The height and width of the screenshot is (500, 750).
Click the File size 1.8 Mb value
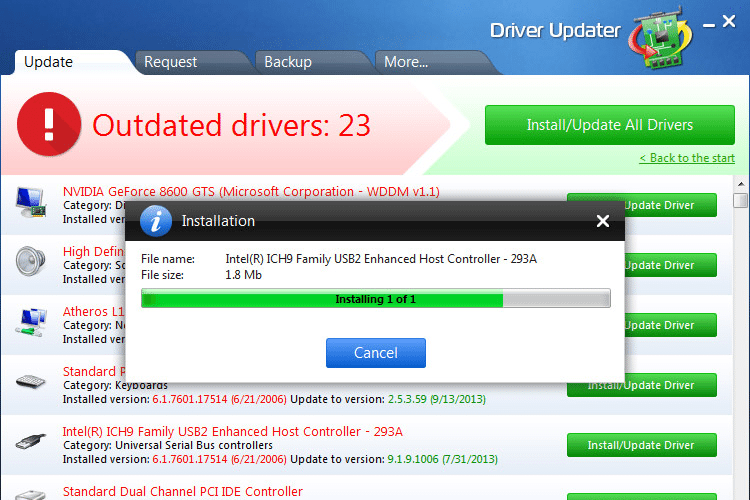[243, 275]
